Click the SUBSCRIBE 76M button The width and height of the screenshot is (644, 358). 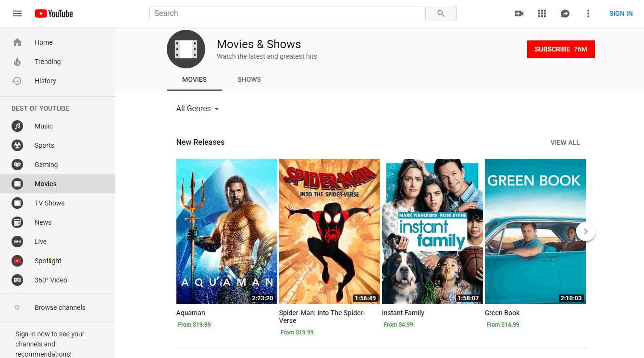coord(561,49)
